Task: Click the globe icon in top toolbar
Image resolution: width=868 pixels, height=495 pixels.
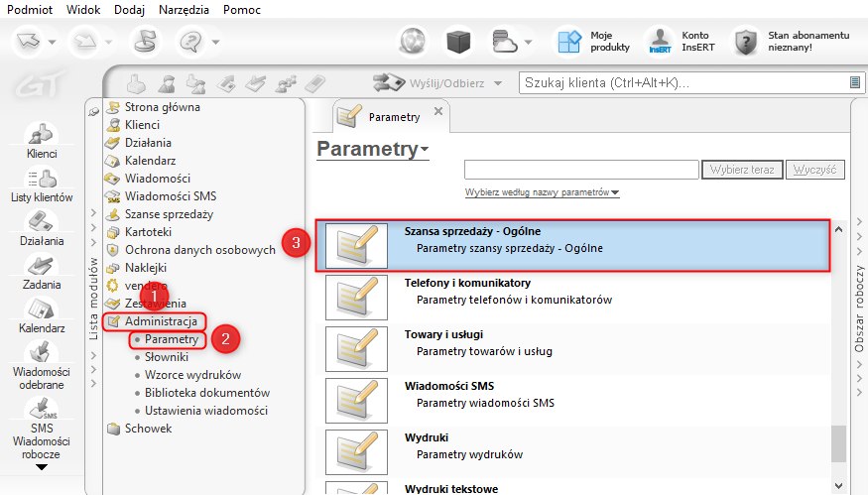Action: click(414, 42)
